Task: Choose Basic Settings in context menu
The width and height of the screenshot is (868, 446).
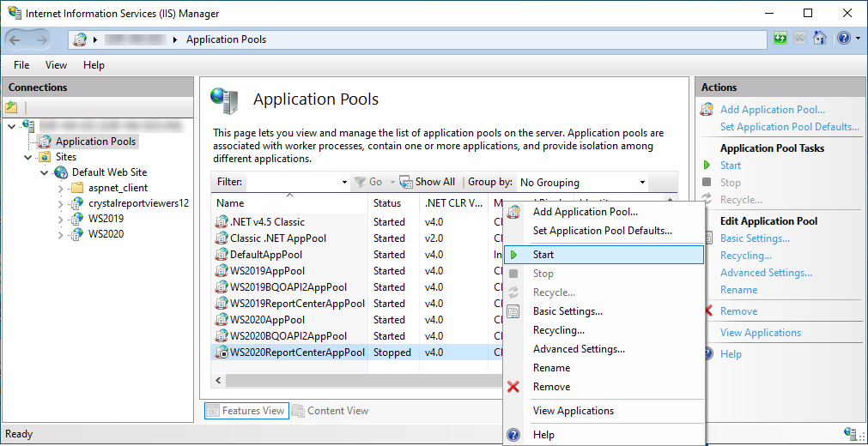Action: click(604, 311)
